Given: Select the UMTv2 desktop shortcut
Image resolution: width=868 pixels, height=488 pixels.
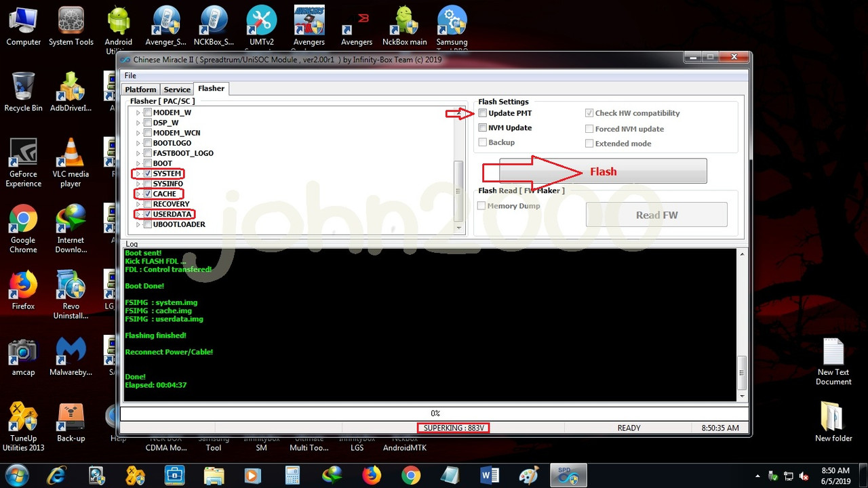Looking at the screenshot, I should [x=261, y=27].
